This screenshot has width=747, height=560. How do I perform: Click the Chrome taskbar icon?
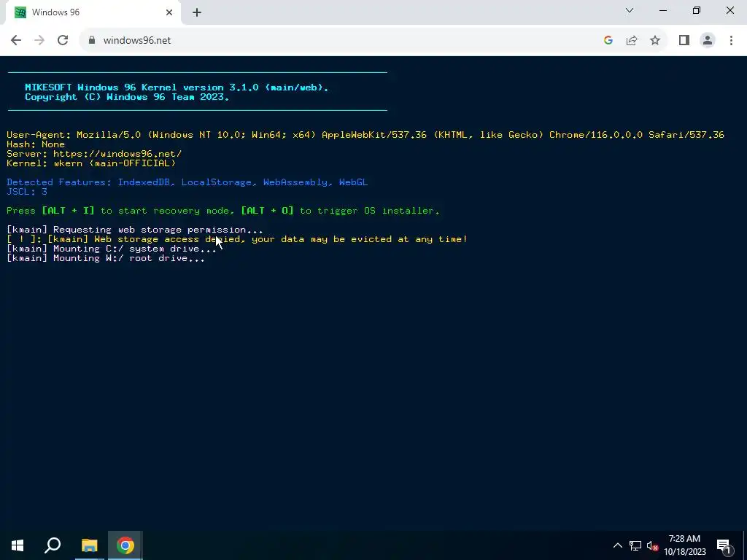[x=125, y=545]
